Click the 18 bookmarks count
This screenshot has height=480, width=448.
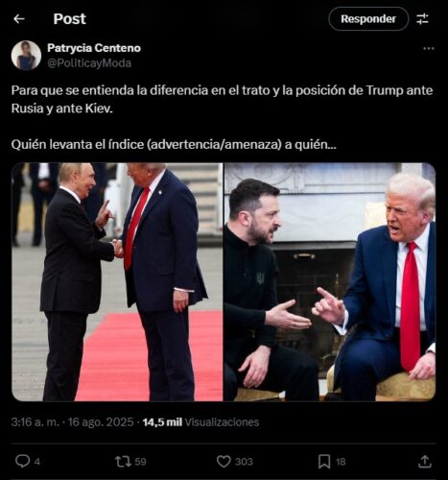(x=341, y=462)
